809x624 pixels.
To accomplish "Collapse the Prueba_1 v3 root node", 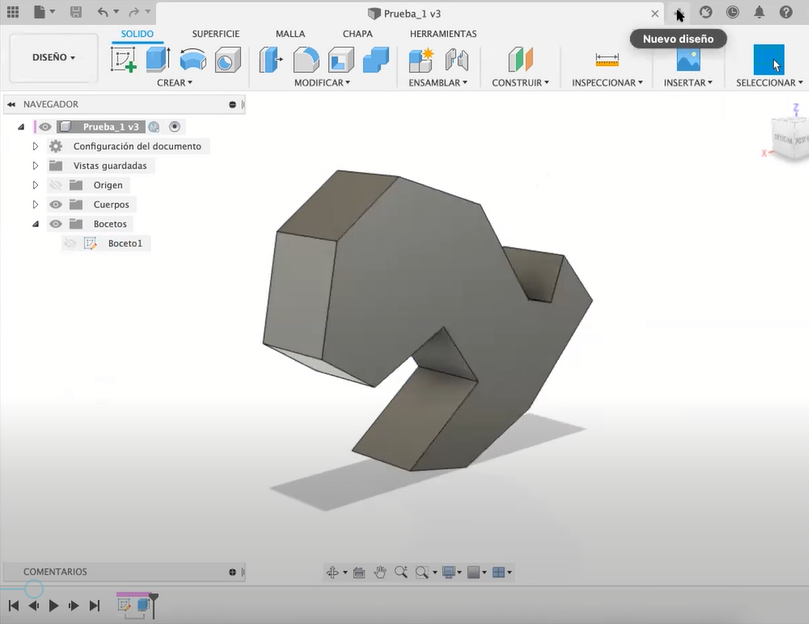I will (x=21, y=126).
